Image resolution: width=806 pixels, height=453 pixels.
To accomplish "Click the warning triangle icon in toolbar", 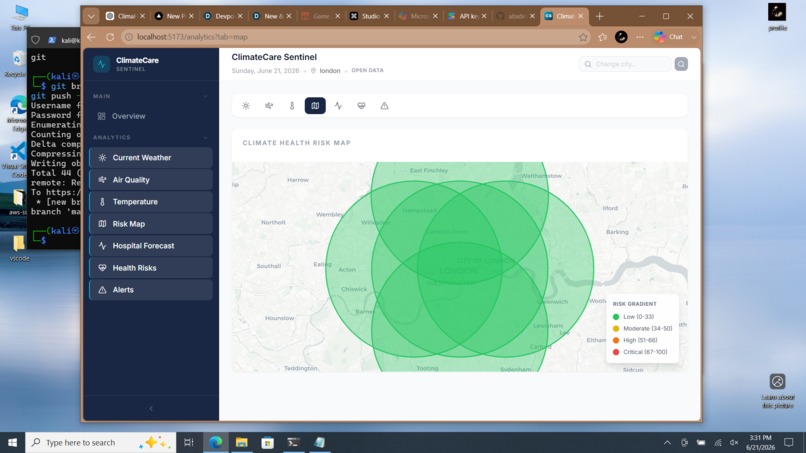I will (x=384, y=106).
